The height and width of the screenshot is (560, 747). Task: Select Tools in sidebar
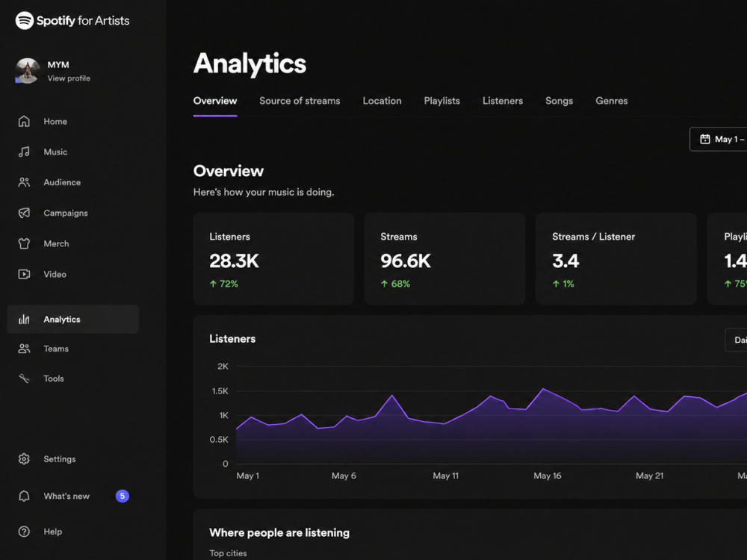53,379
